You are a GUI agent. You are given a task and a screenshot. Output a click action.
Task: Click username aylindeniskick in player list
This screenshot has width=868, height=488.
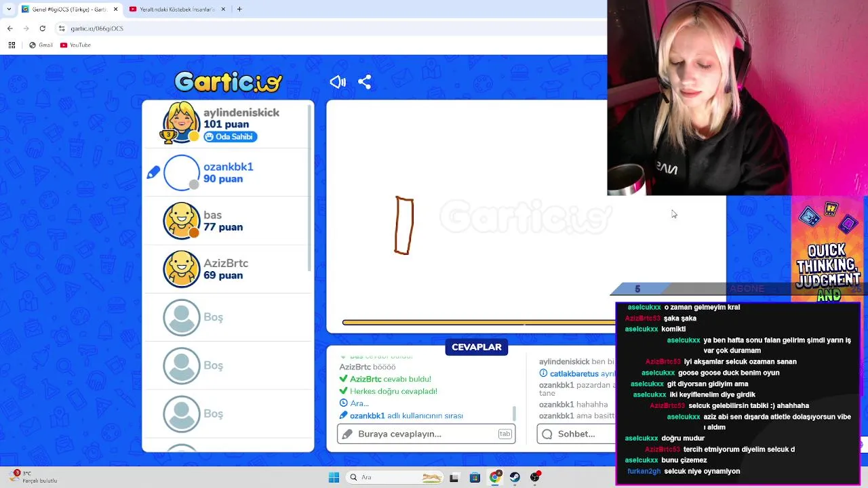tap(241, 113)
